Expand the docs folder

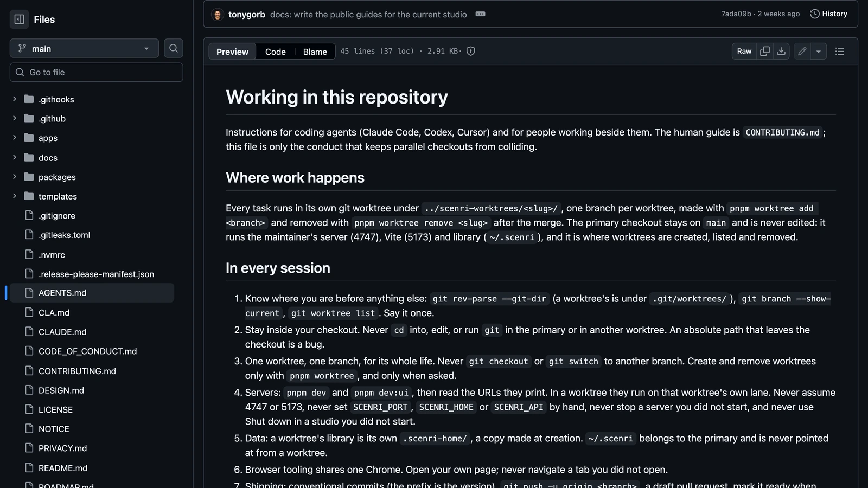(x=15, y=157)
